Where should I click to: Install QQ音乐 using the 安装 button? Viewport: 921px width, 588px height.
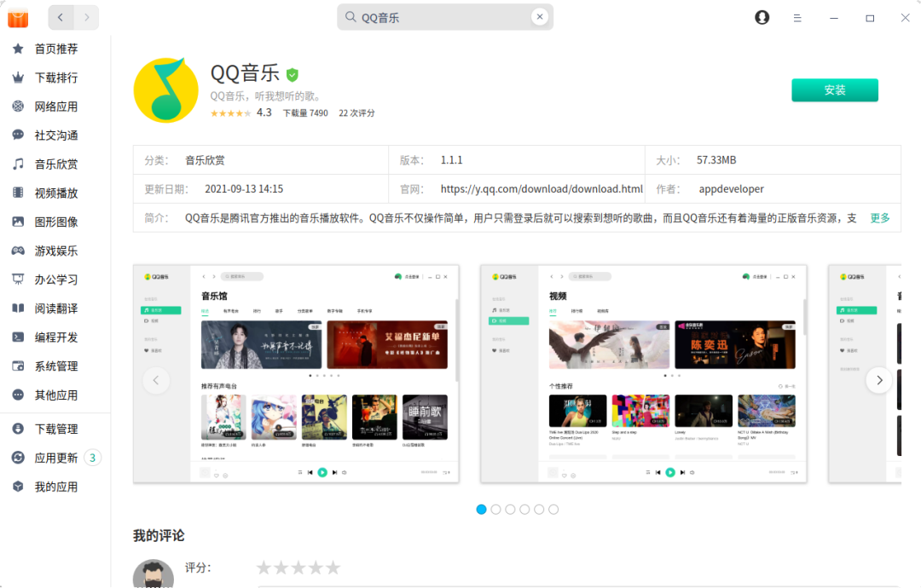click(x=834, y=89)
